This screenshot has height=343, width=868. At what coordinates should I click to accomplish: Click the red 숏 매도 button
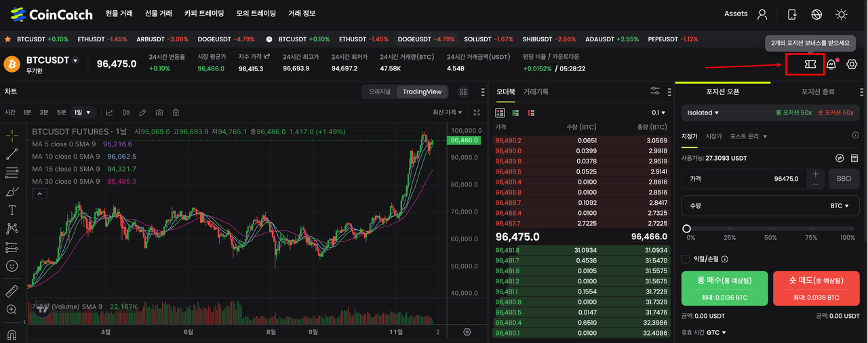[816, 288]
